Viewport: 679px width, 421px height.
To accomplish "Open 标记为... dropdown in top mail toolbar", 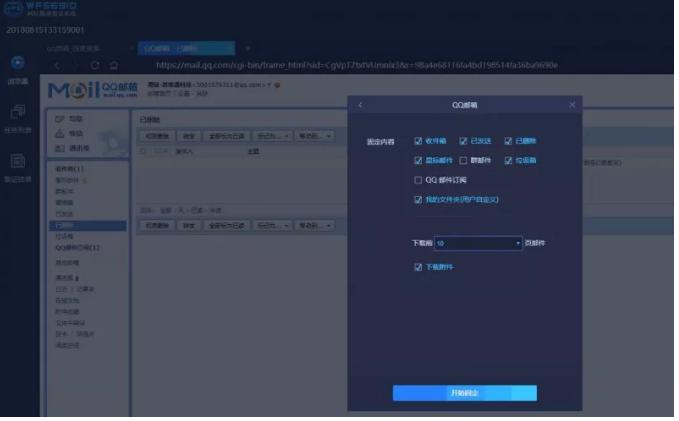I will point(272,136).
